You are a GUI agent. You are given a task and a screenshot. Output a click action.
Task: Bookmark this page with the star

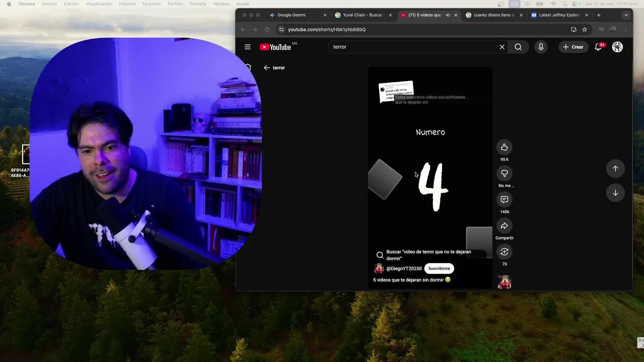[x=585, y=29]
